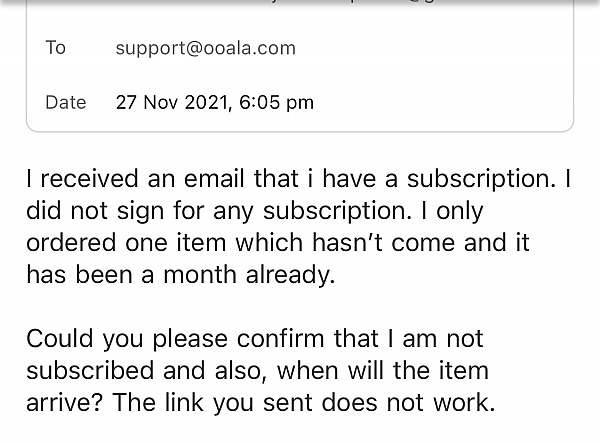Tap the line 'has been a month already.'

(181, 275)
